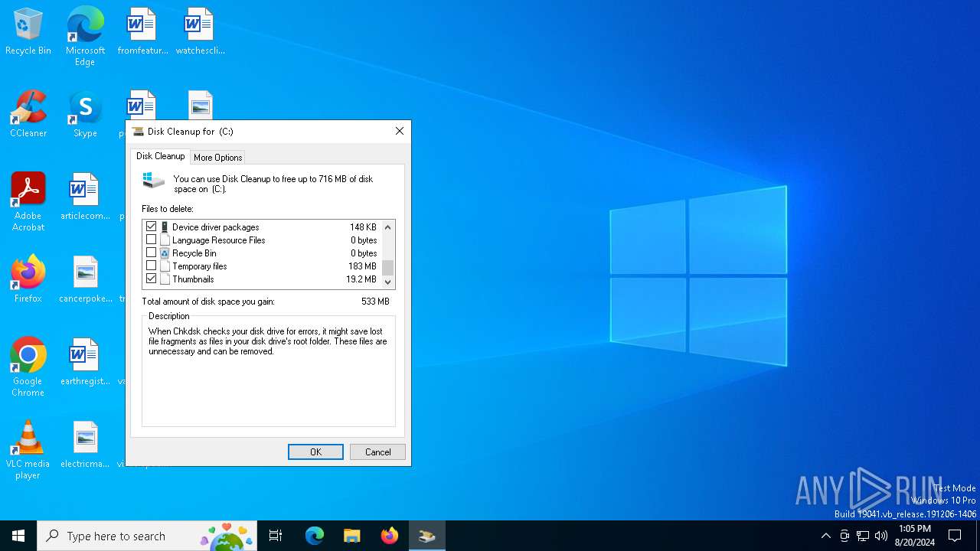This screenshot has width=980, height=551.
Task: Select the Disk Cleanup tab
Action: (x=160, y=156)
